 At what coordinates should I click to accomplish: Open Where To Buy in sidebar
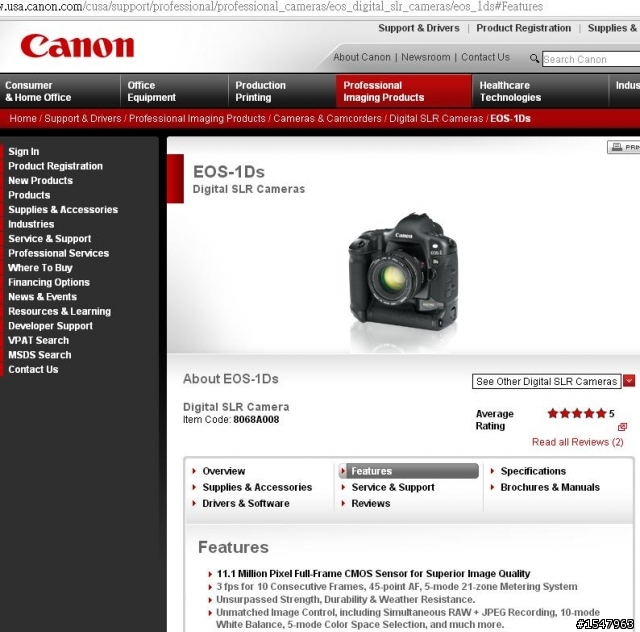pyautogui.click(x=40, y=268)
